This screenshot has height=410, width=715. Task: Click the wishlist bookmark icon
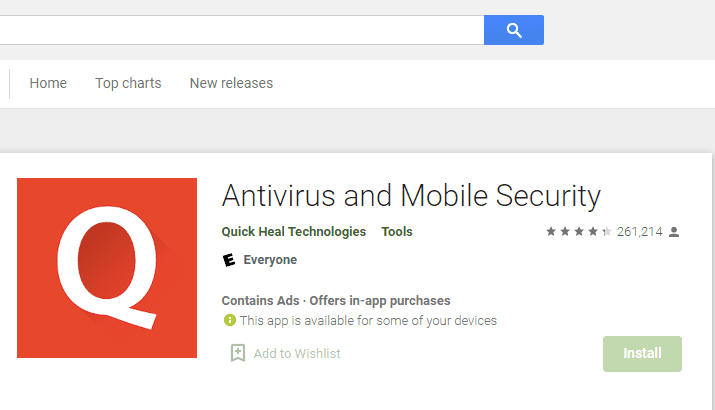click(238, 353)
